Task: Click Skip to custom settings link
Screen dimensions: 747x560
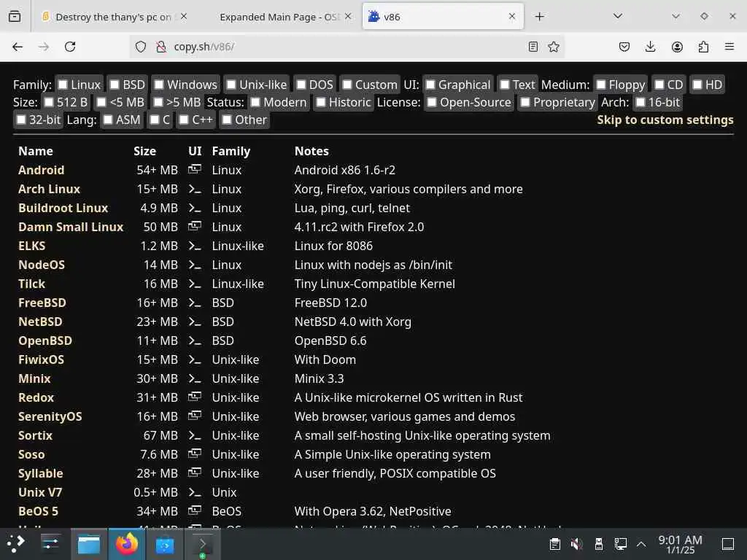Action: tap(665, 120)
